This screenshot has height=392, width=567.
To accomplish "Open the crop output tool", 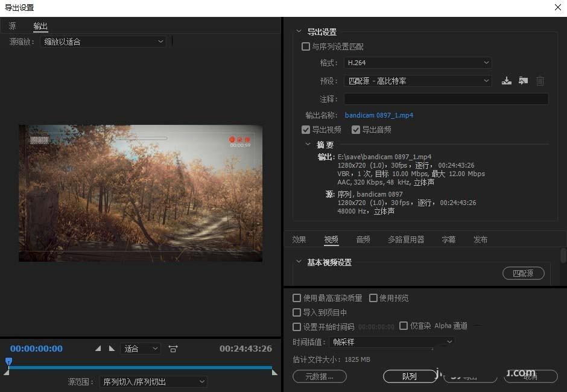I will [x=173, y=348].
